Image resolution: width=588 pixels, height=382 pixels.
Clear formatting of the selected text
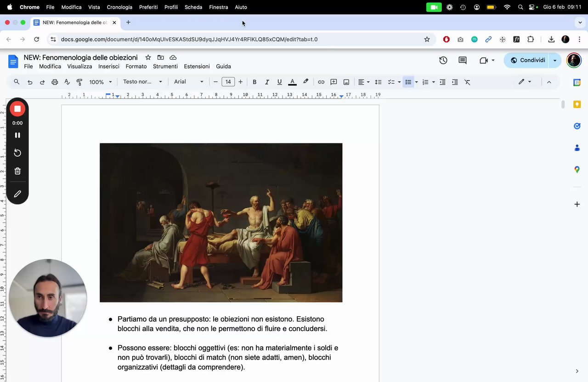tap(467, 82)
